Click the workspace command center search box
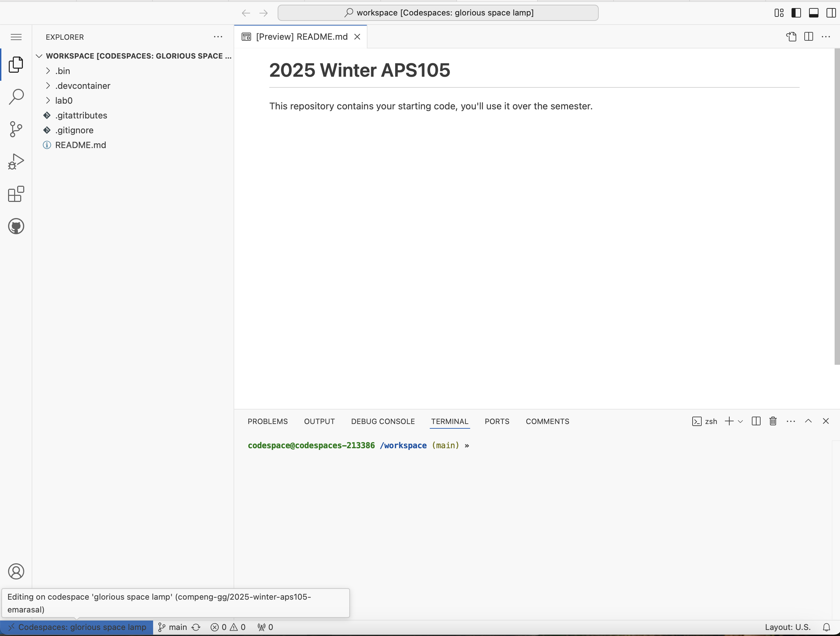This screenshot has height=636, width=840. pyautogui.click(x=438, y=12)
